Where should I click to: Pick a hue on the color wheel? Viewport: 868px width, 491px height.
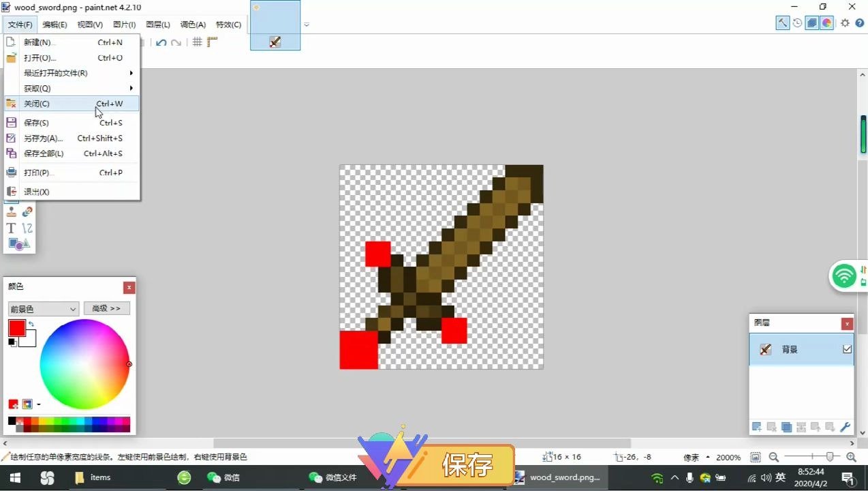click(x=84, y=364)
